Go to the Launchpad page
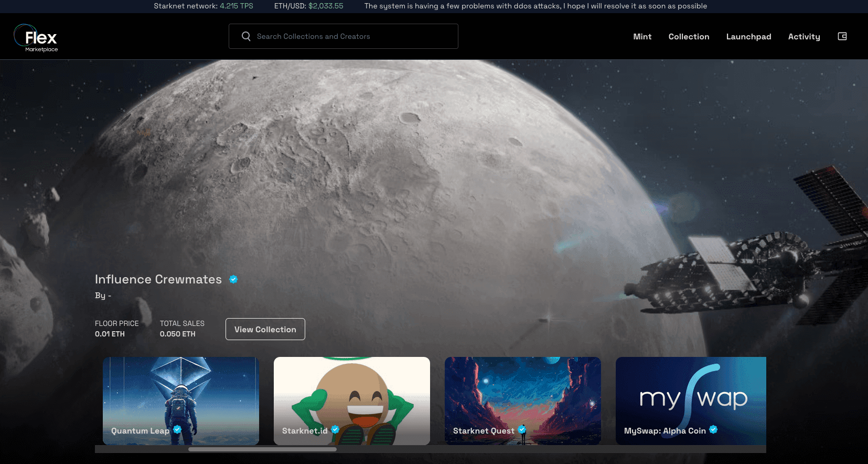 [748, 36]
